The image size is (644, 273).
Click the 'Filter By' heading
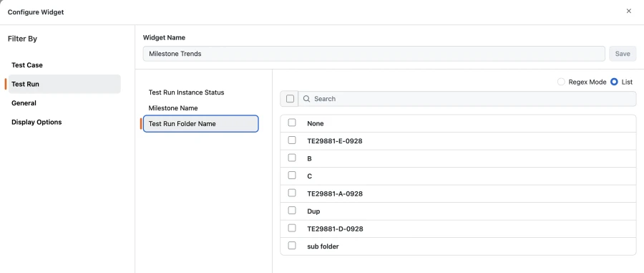pyautogui.click(x=23, y=39)
